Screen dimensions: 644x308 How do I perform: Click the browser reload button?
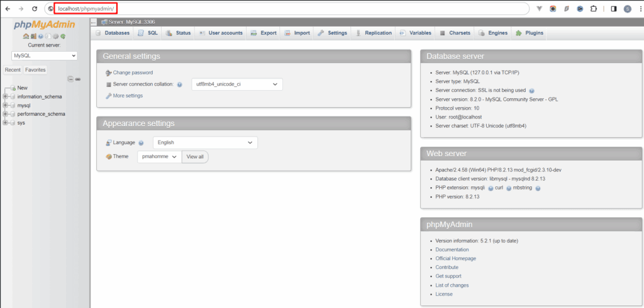click(x=34, y=9)
